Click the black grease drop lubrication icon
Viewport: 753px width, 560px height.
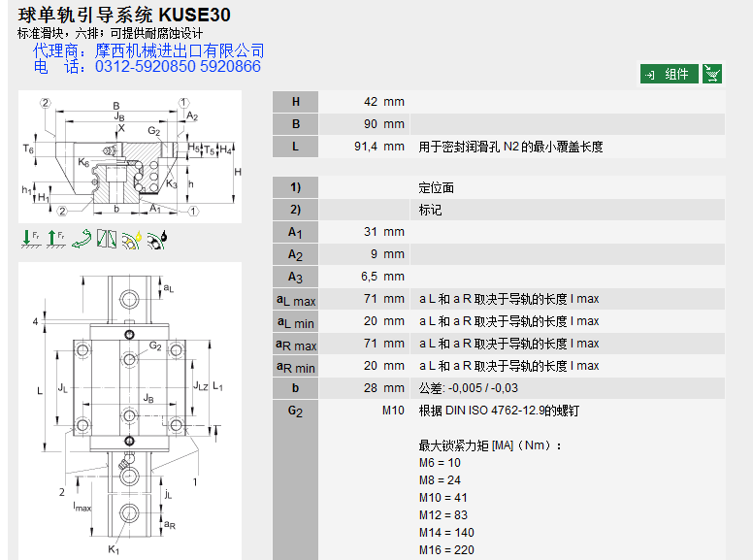[x=157, y=239]
